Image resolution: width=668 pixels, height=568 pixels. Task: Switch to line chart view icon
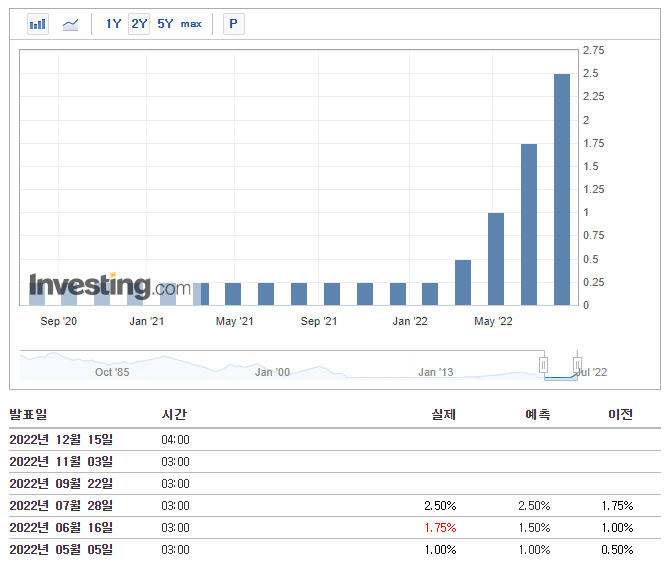(70, 24)
